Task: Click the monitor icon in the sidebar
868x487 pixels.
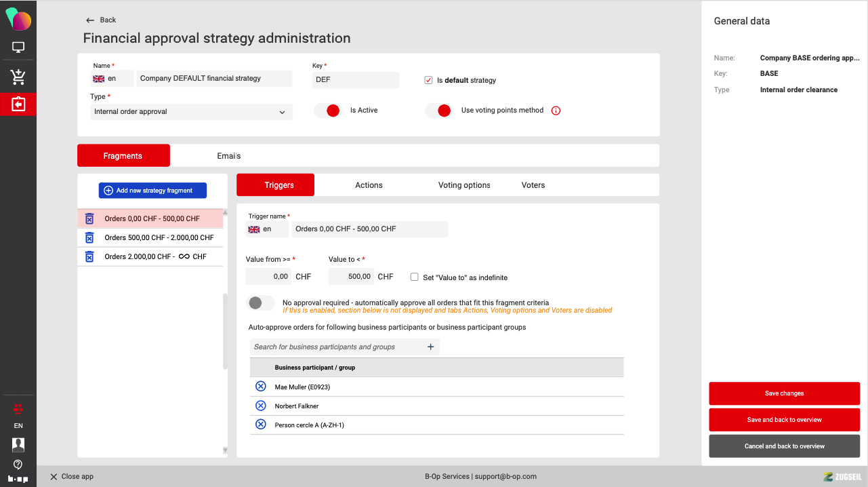Action: [18, 47]
